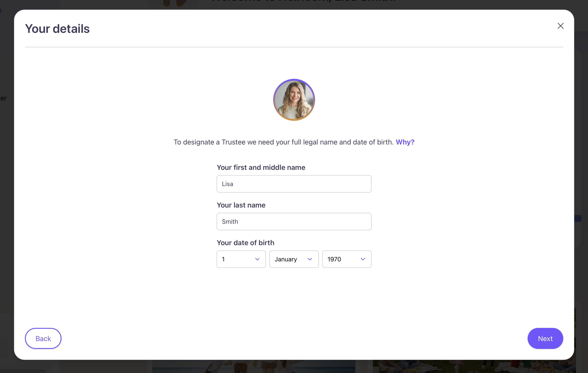
Task: Go back with the Back button
Action: pyautogui.click(x=43, y=338)
